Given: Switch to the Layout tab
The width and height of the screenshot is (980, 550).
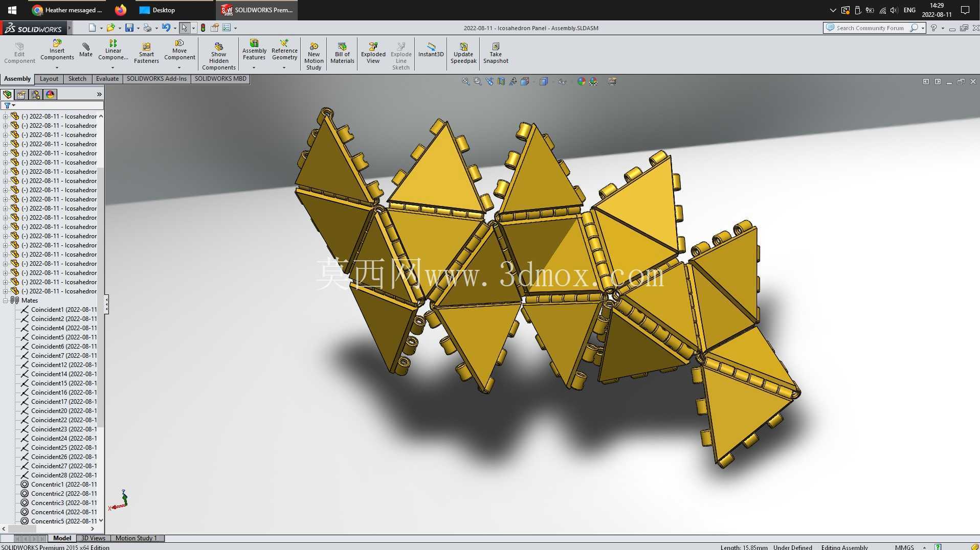Looking at the screenshot, I should pos(49,79).
